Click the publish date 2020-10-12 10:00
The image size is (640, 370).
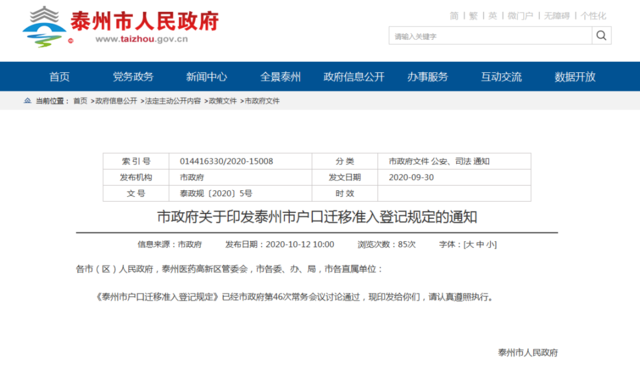pos(300,244)
